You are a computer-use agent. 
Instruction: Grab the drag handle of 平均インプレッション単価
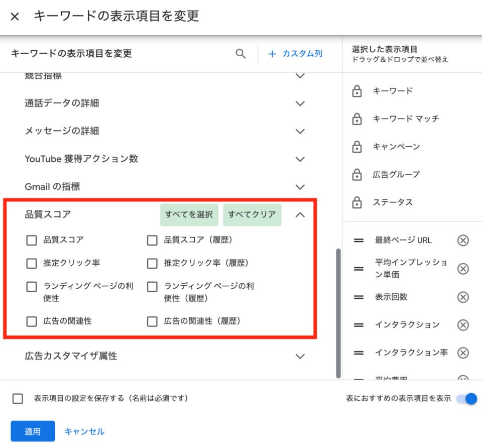coord(358,269)
